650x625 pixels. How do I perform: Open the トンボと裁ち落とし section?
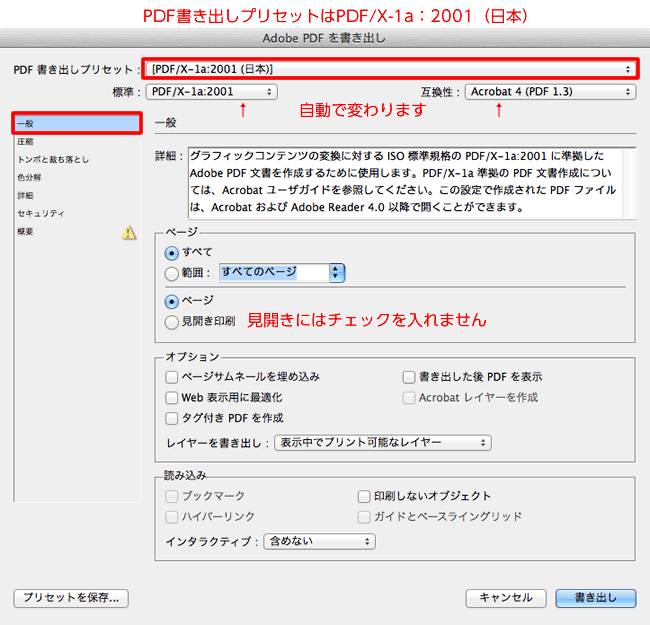(53, 160)
